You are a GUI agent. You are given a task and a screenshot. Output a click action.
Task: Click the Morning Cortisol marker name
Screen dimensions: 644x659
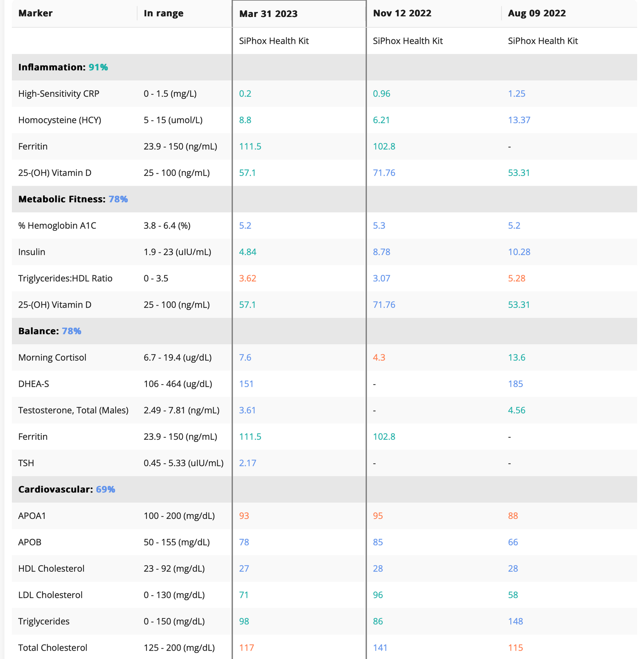(52, 358)
